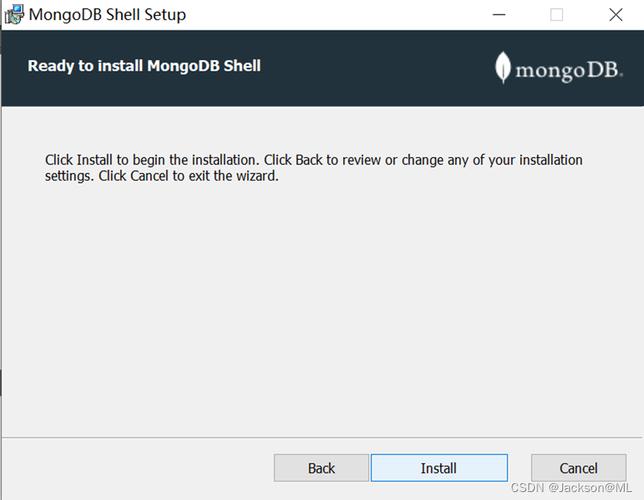The height and width of the screenshot is (500, 644).
Task: Minimize the MongoDB Shell Setup window
Action: coord(499,15)
